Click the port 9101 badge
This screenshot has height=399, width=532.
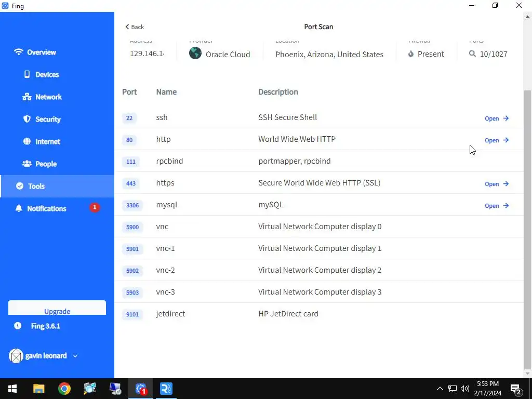pyautogui.click(x=132, y=314)
